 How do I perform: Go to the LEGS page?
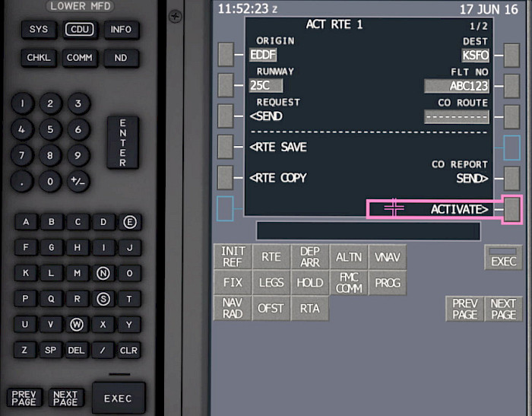pyautogui.click(x=271, y=283)
